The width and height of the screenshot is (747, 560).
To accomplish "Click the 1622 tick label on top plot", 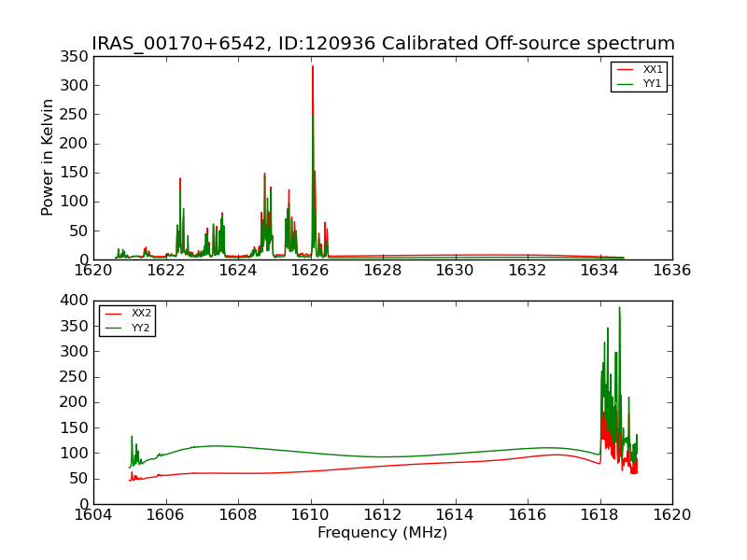I will [x=166, y=271].
